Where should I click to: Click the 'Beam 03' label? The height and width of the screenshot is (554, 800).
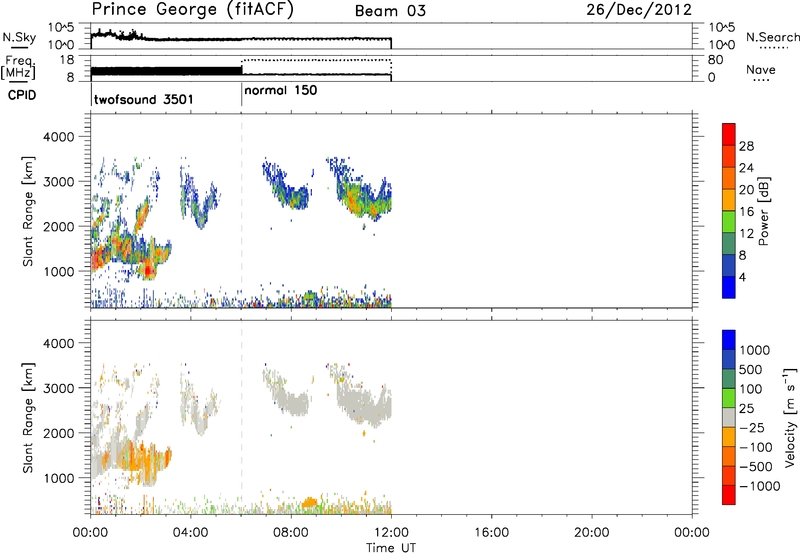390,11
